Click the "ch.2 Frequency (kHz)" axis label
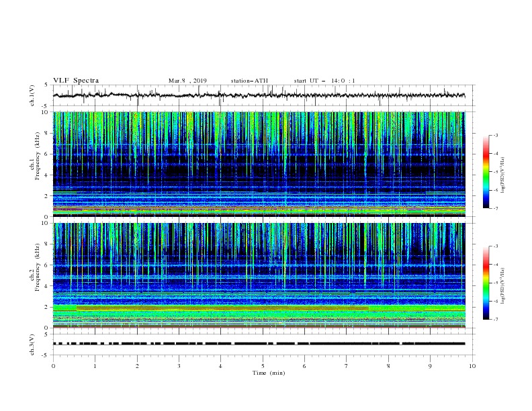532x411 pixels. [35, 267]
